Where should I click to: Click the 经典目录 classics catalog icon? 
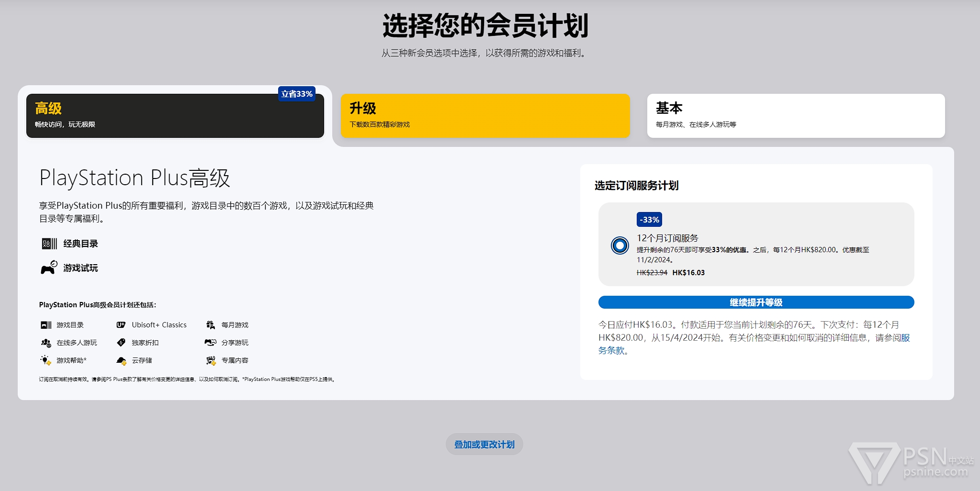point(49,244)
